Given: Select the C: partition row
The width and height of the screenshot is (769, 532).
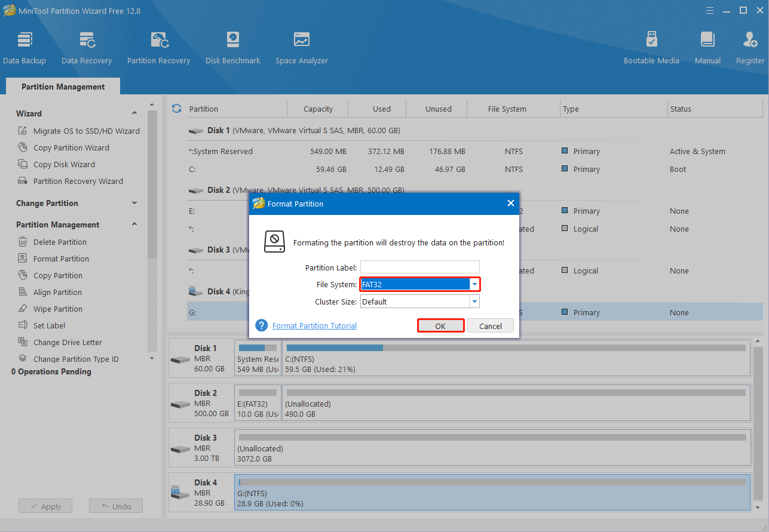Looking at the screenshot, I should (x=474, y=169).
